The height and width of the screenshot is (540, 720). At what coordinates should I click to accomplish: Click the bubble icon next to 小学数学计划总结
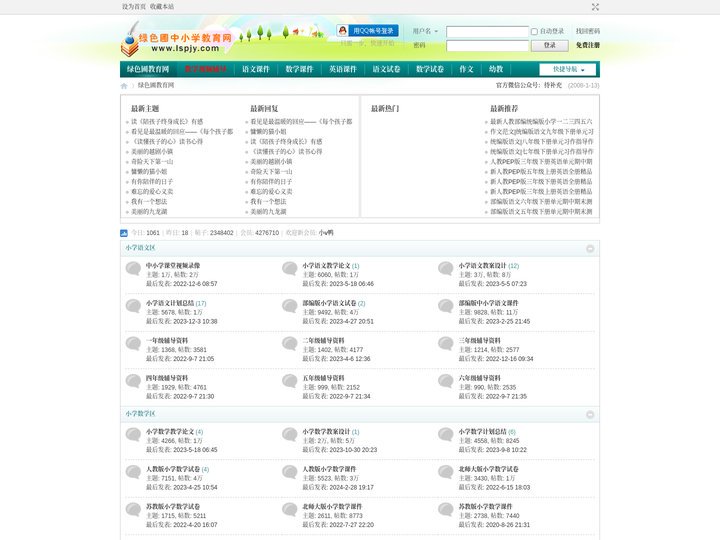pos(446,435)
